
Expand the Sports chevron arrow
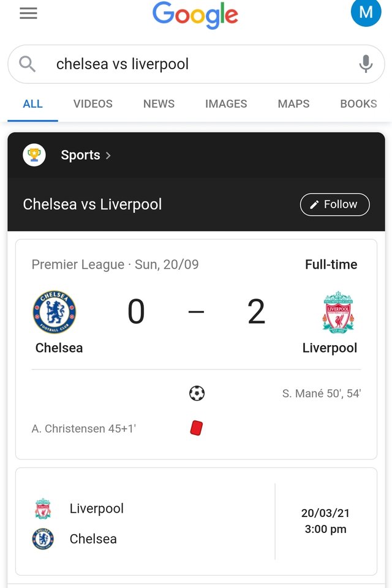(108, 155)
